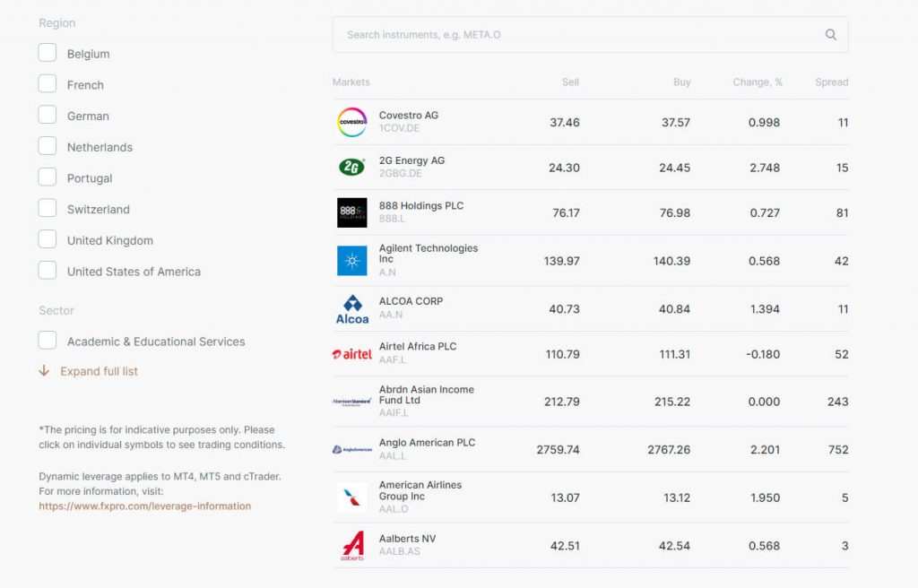Click Abrdn spread value 243
Viewport: 918px width, 588px height.
(x=838, y=402)
